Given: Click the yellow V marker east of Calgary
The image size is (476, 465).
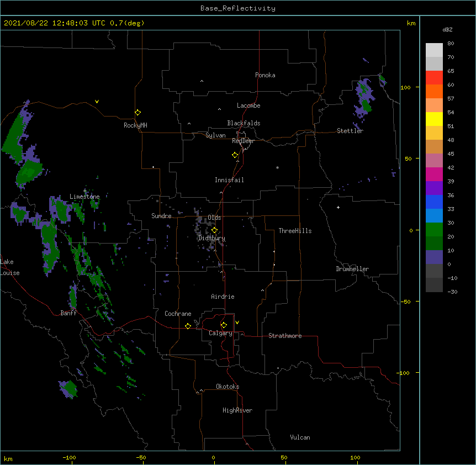Looking at the screenshot, I should pos(237,323).
